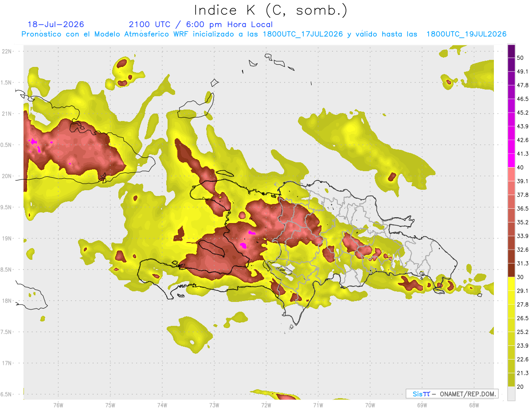532x411 pixels.
Task: Click the legend value "27.8"
Action: tap(522, 305)
